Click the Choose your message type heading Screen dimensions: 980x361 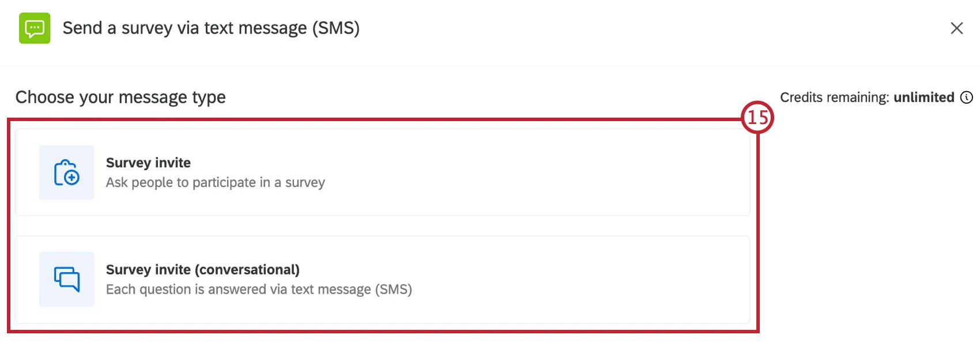[x=120, y=97]
